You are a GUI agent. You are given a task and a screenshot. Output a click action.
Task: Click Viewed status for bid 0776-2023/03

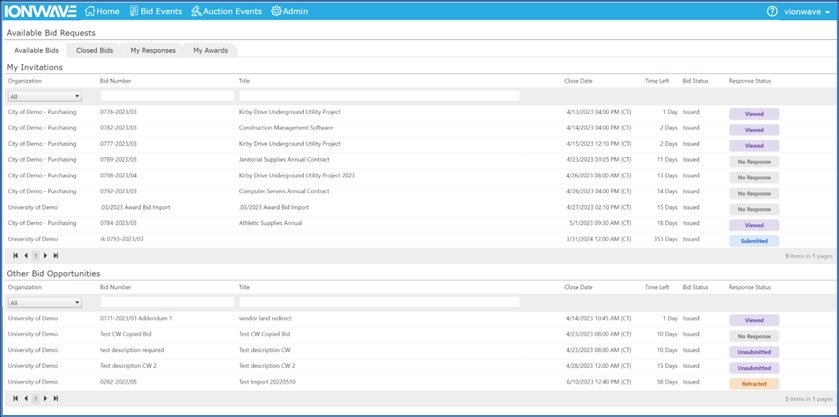tap(754, 114)
